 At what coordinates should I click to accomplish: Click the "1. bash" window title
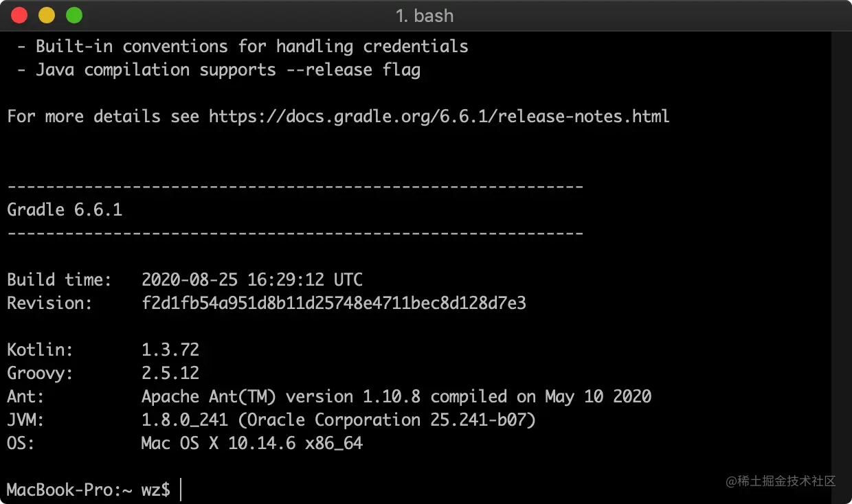pos(425,16)
